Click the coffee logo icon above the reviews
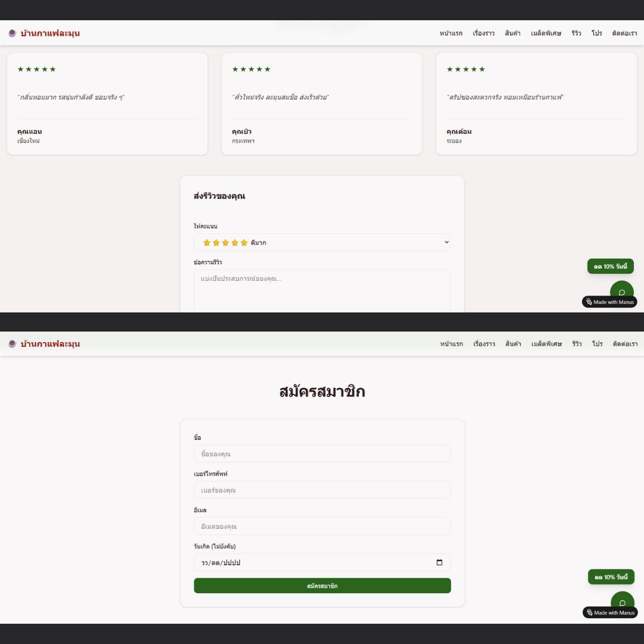 (x=12, y=33)
